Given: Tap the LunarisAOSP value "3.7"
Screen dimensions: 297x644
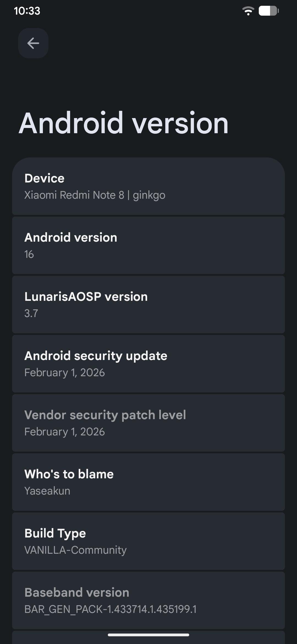Looking at the screenshot, I should tap(31, 313).
